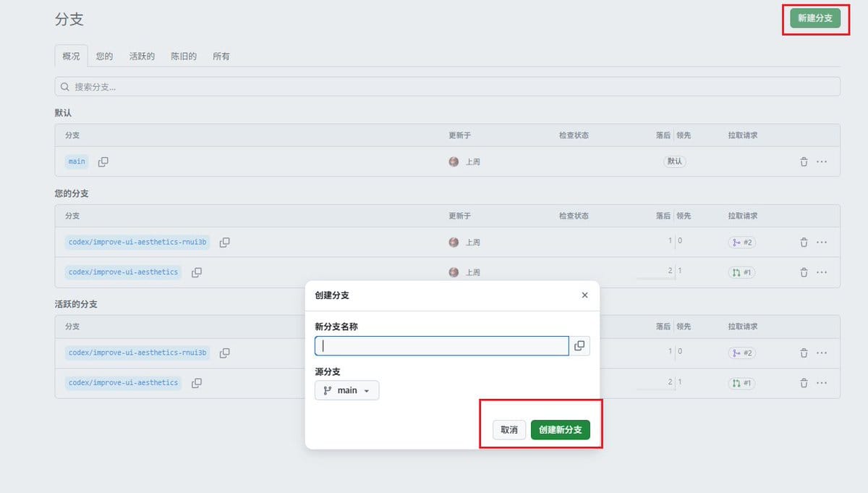Screen dimensions: 868x493
Task: Open codex/improve-ui-aesthetics-rnui3b under 活跃的分支
Action: click(x=137, y=353)
